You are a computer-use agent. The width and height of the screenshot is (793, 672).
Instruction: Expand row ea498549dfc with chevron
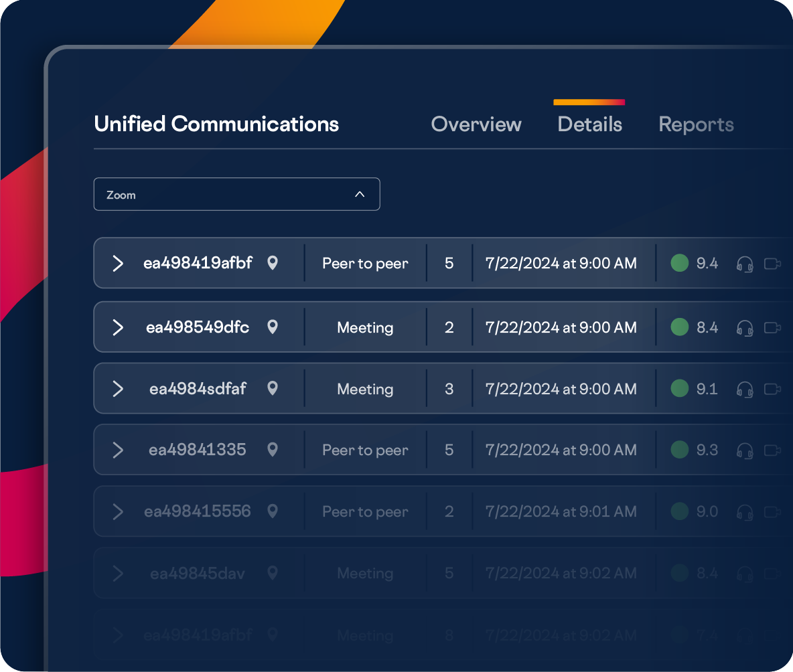(118, 327)
